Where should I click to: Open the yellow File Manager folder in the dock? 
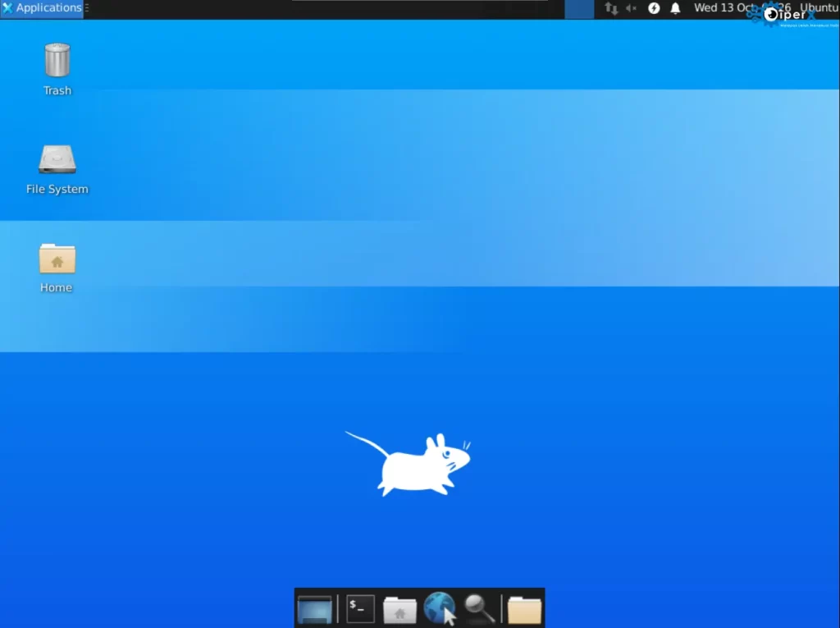tap(523, 608)
